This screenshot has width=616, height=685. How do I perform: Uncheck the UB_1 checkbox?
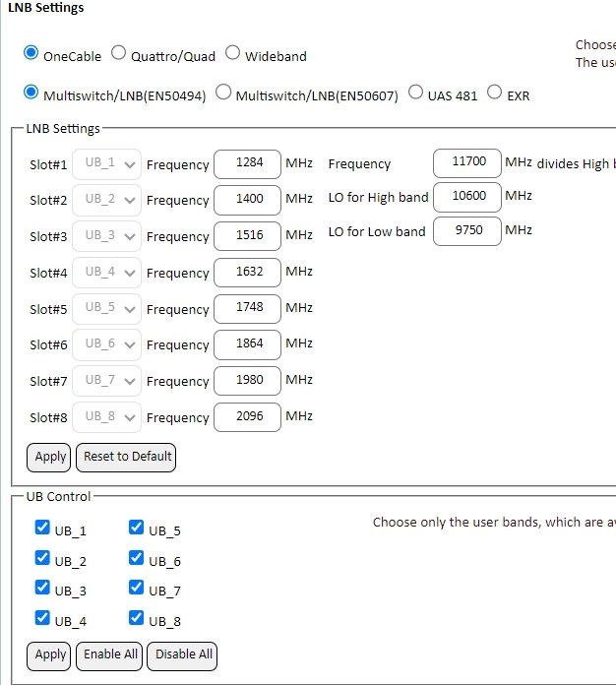[x=42, y=528]
